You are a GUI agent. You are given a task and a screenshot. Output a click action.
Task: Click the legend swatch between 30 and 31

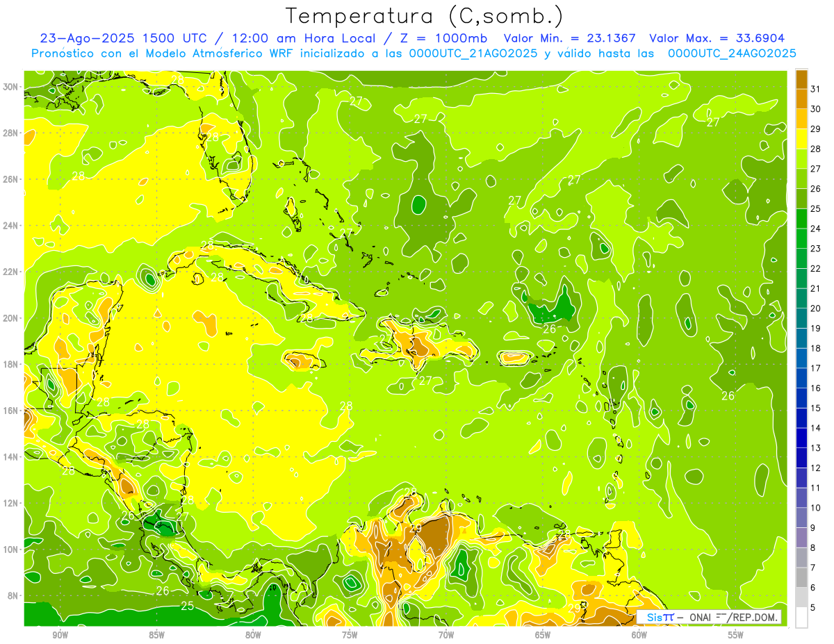point(802,99)
